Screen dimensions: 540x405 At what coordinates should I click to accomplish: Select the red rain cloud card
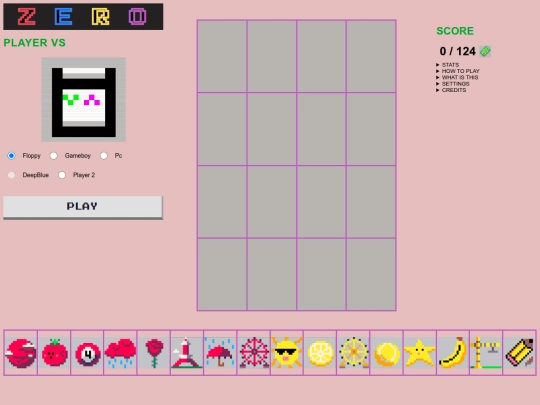[120, 353]
